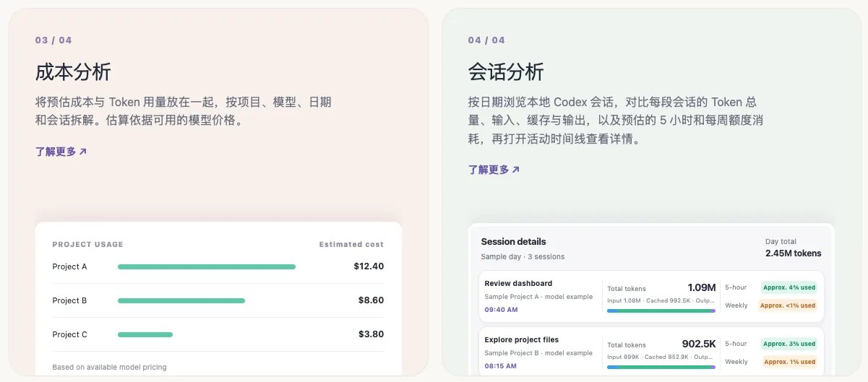Viewport: 868px width, 382px height.
Task: Select the Project A usage bar
Action: coord(207,266)
